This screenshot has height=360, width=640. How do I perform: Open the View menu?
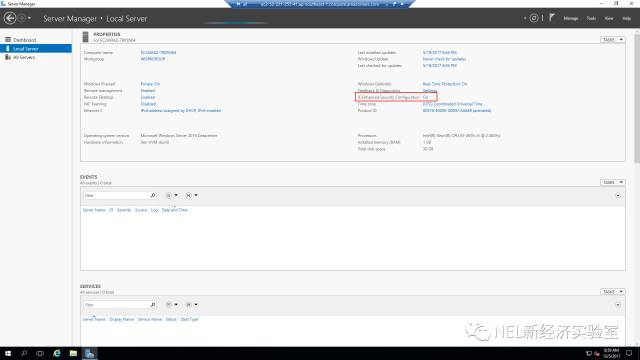coord(609,18)
